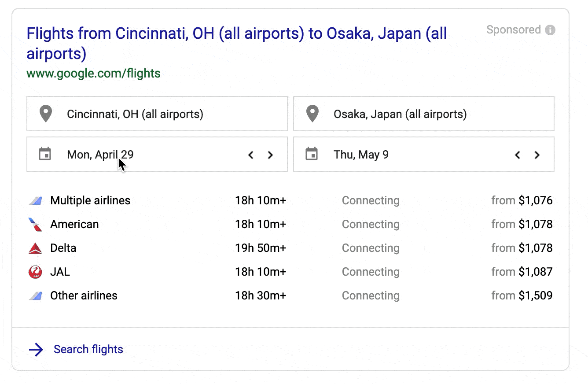
Task: Advance to next departure date
Action: point(271,155)
